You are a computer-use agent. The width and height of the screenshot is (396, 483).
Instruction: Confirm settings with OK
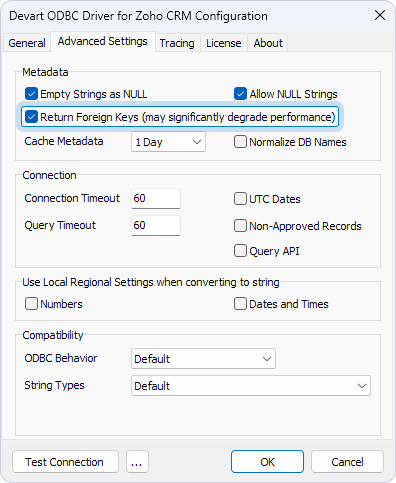[x=267, y=462]
